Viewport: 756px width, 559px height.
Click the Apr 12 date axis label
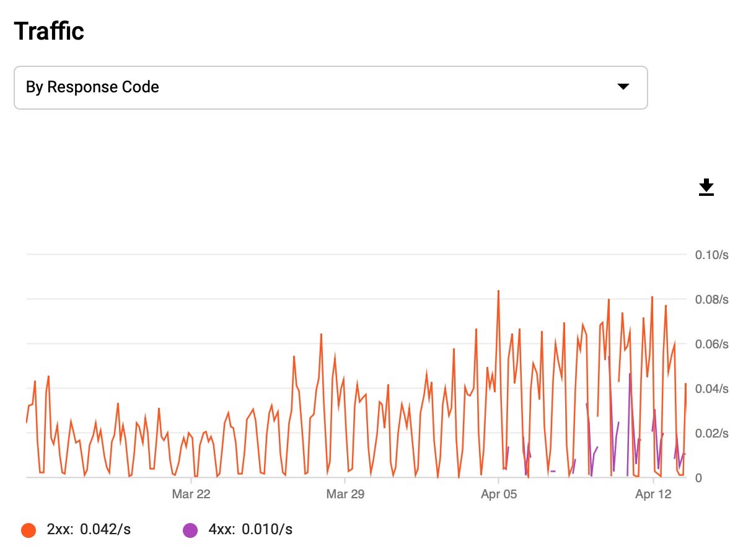653,494
